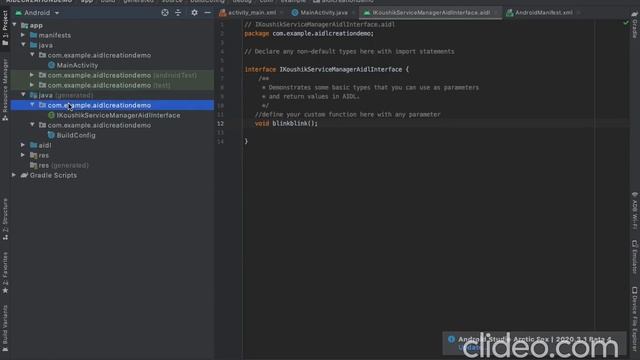640x360 pixels.
Task: Expand the res folder arrow
Action: 23,155
